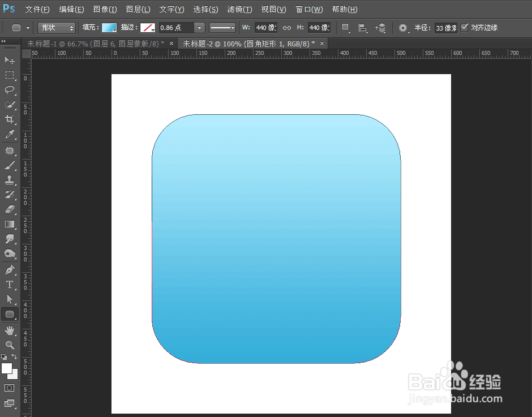
Task: Select the Spot Healing Brush tool
Action: click(x=10, y=151)
